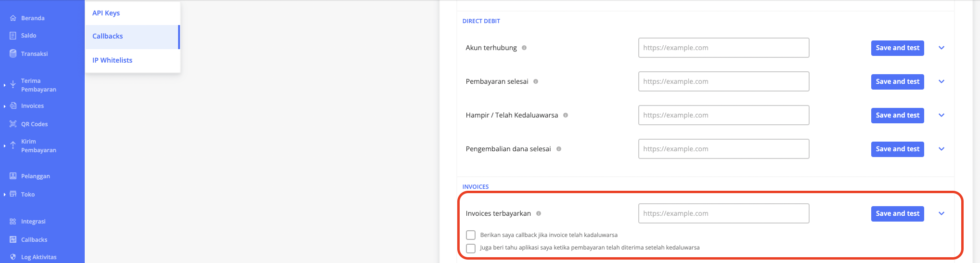Click the Beranda home icon in sidebar
Screen dimensions: 980x263
[13, 18]
